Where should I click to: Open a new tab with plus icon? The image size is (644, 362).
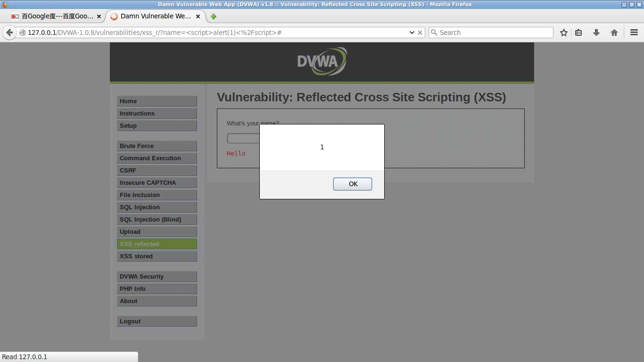point(214,16)
